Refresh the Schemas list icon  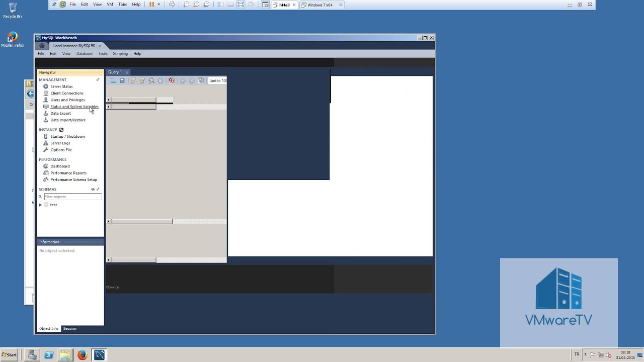pos(93,190)
